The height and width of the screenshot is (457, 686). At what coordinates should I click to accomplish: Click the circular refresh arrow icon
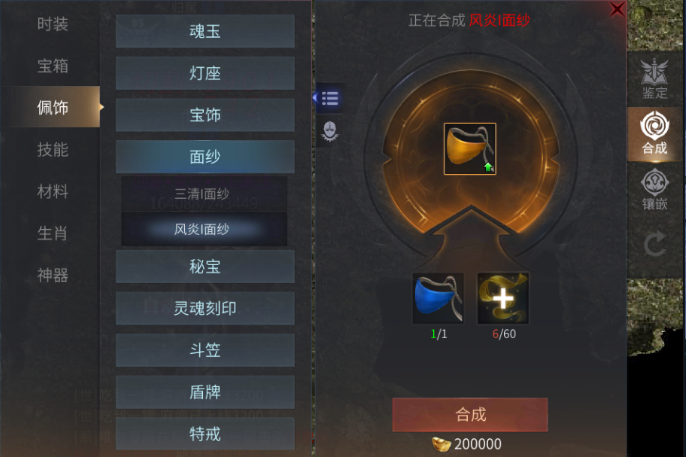click(654, 244)
